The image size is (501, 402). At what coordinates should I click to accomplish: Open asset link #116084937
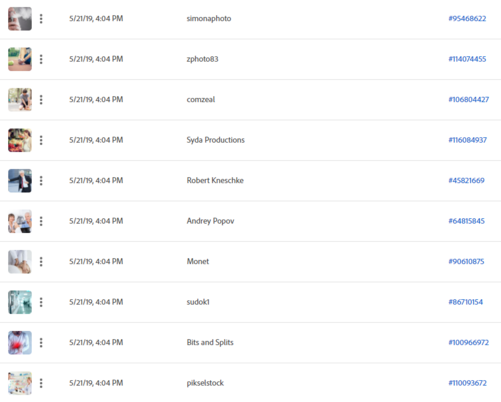coord(467,140)
